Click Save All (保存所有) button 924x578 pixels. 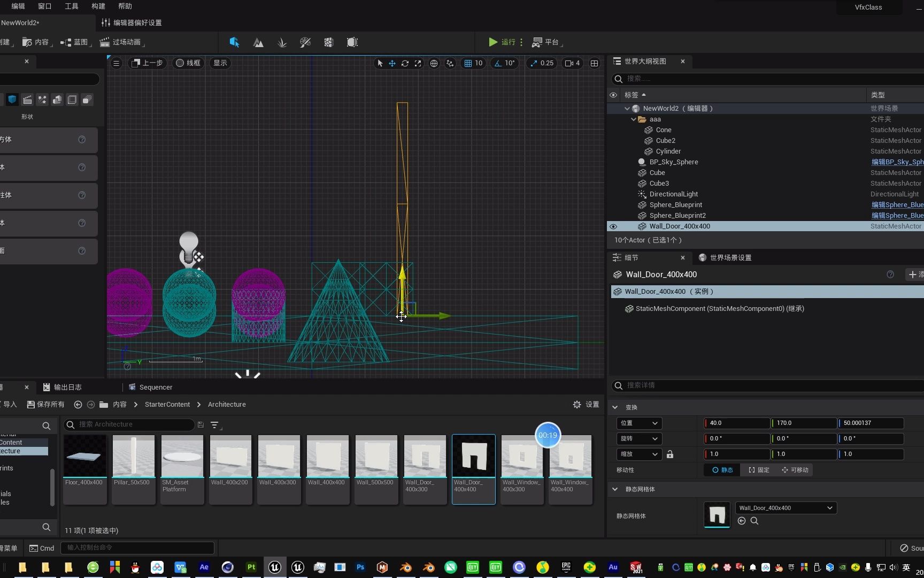coord(46,405)
